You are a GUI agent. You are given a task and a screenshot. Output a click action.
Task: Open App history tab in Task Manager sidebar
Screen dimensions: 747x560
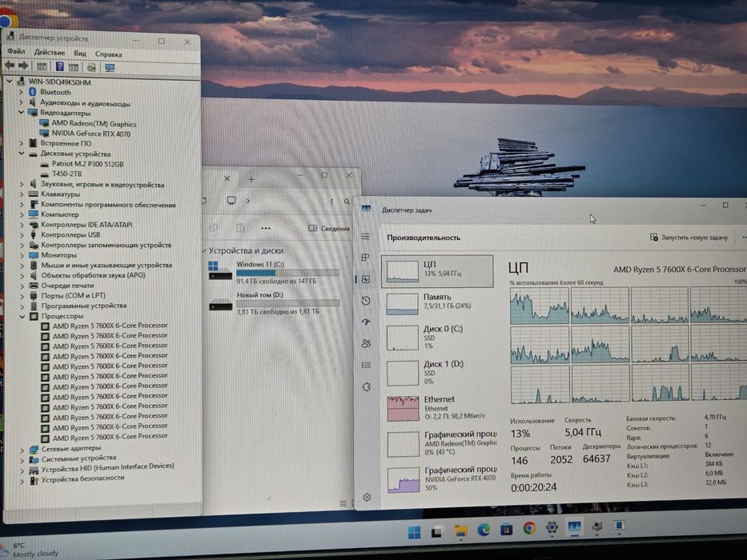pyautogui.click(x=366, y=301)
